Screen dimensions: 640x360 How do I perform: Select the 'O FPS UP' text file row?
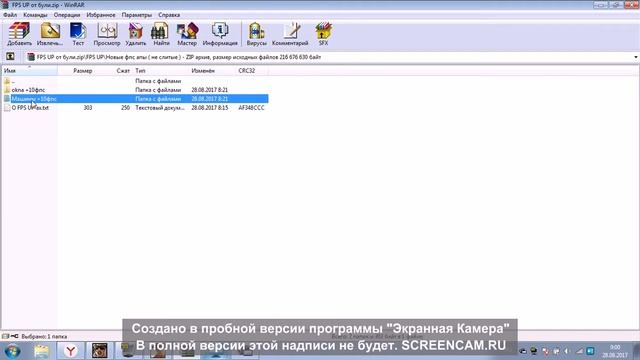click(135, 108)
